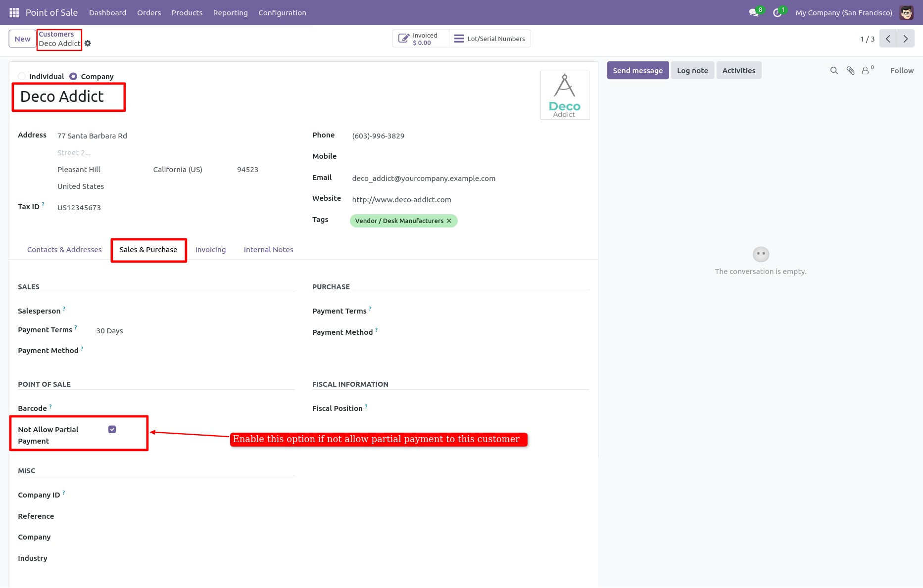Open sales Payment Terms dropdown 30 Days
The width and height of the screenshot is (923, 588).
(x=195, y=331)
